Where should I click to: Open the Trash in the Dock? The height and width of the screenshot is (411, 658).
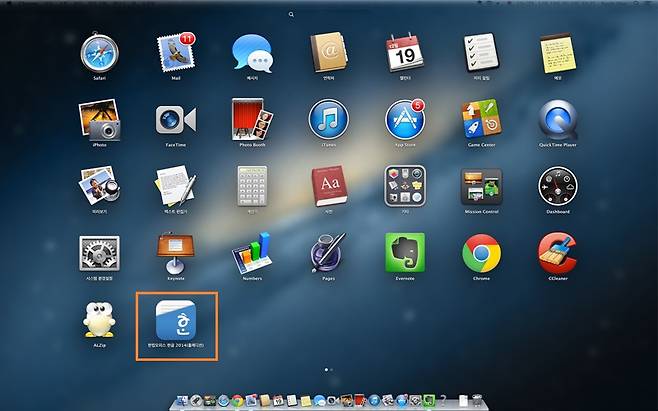[477, 401]
